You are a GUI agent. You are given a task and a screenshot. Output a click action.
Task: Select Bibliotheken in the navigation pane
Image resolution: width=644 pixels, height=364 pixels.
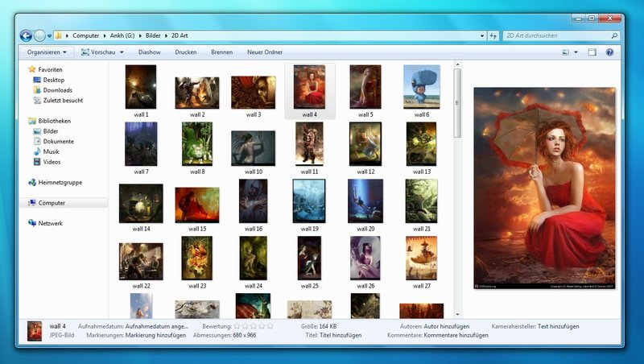tap(49, 121)
